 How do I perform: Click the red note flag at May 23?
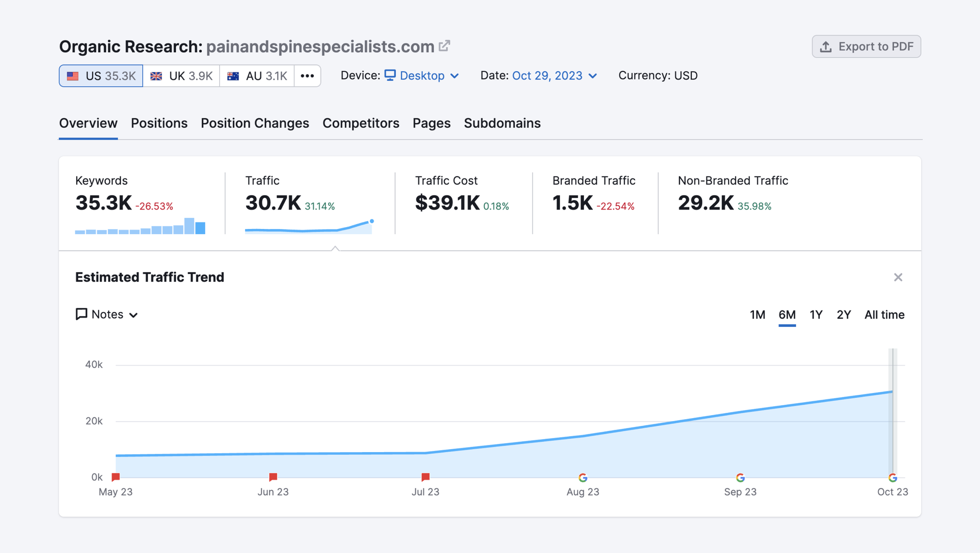pos(115,477)
